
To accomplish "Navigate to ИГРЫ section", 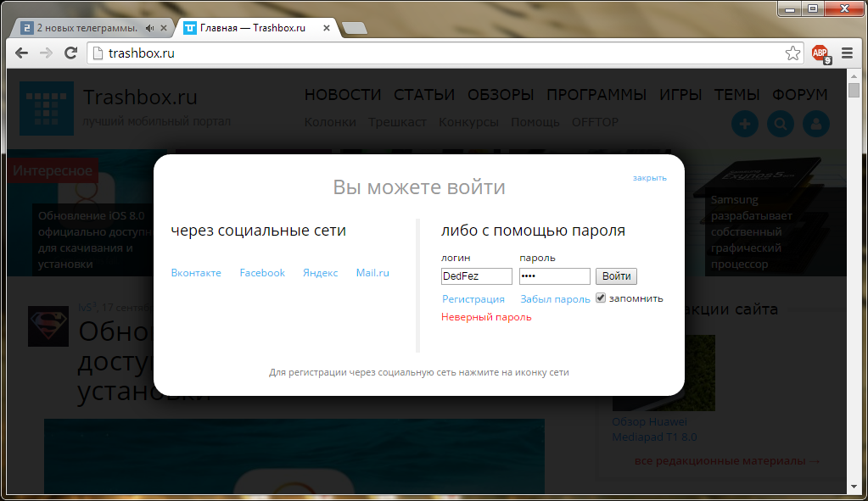I will (680, 95).
